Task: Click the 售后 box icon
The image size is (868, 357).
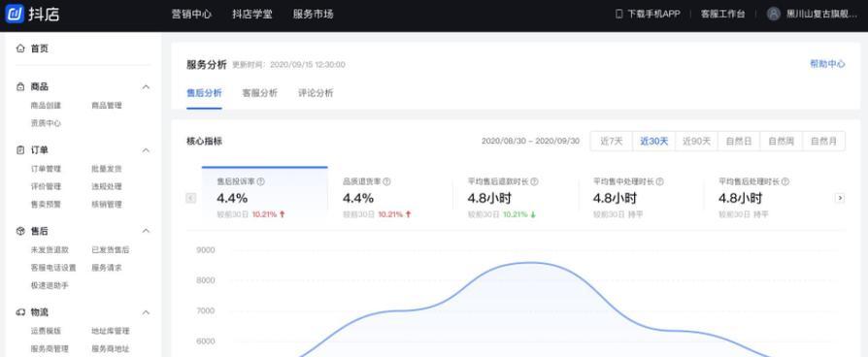Action: click(x=20, y=231)
